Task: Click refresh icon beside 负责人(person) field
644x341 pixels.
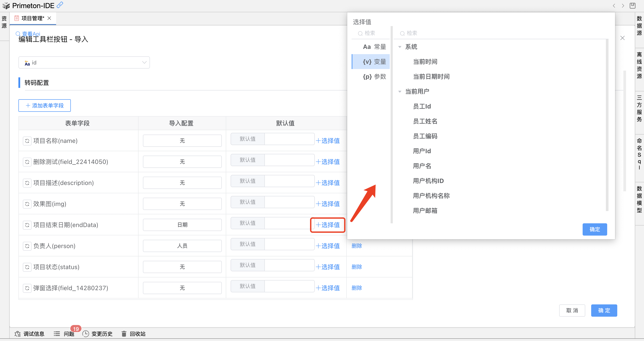Action: point(27,246)
